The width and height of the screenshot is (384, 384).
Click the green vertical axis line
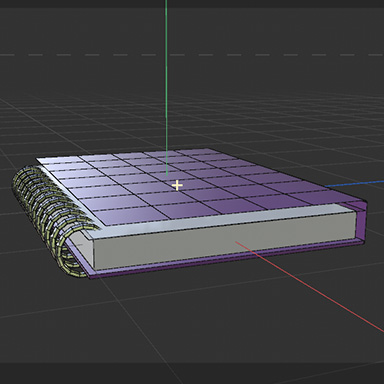point(166,87)
